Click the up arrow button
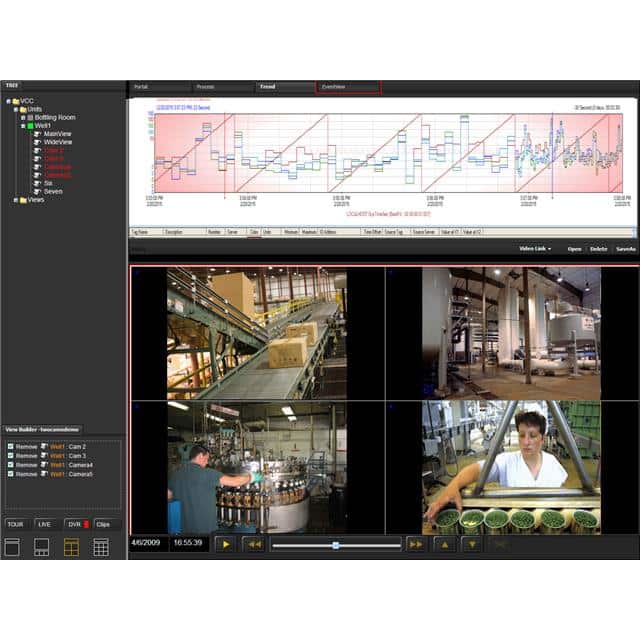The width and height of the screenshot is (640, 640). 444,544
